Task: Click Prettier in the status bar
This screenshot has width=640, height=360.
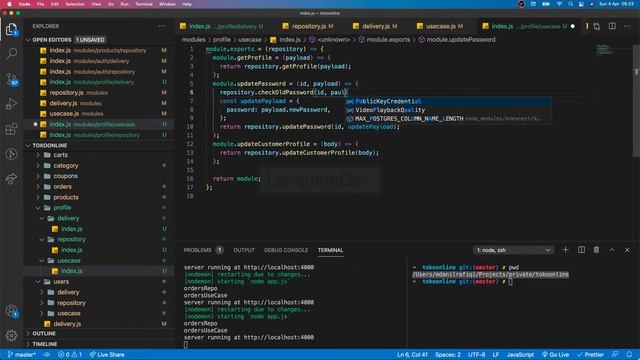Action: click(590, 355)
